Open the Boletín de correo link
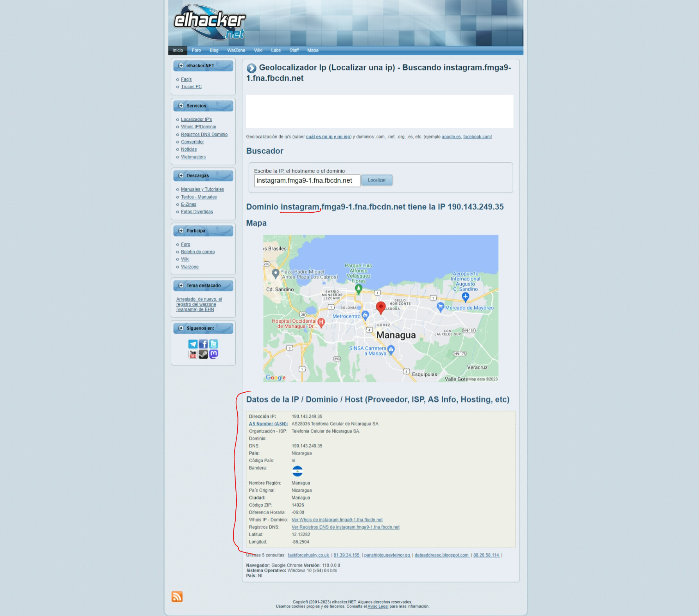Viewport: 699px width, 616px height. click(x=198, y=252)
